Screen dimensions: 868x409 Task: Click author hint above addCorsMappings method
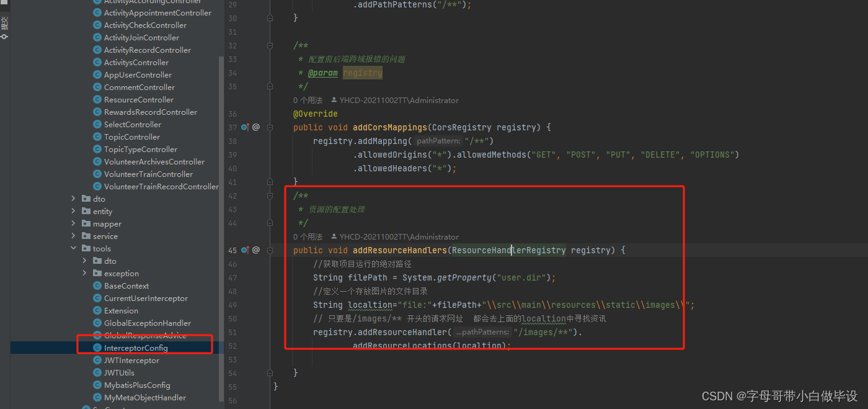click(x=396, y=100)
